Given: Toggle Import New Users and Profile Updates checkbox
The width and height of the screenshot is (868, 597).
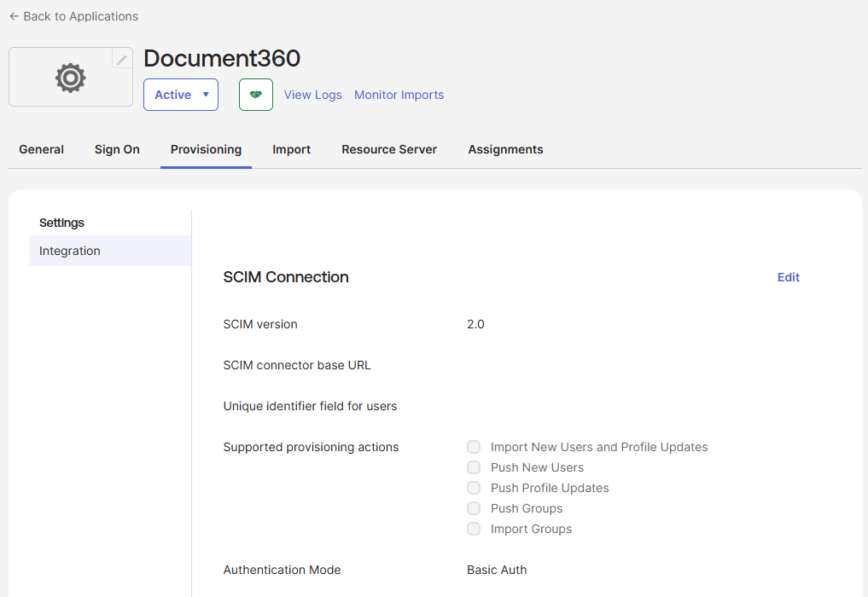Looking at the screenshot, I should pyautogui.click(x=474, y=447).
